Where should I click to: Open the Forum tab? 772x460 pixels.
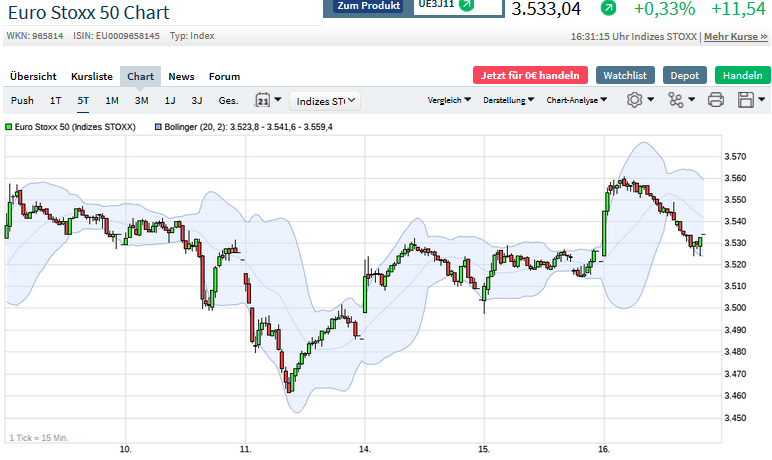[224, 76]
